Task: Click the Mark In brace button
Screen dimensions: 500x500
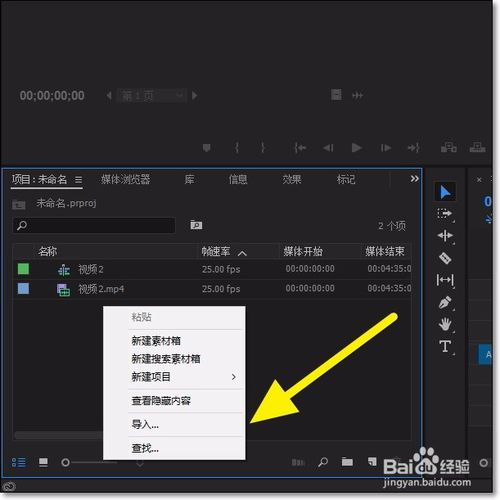Action: pyautogui.click(x=237, y=148)
